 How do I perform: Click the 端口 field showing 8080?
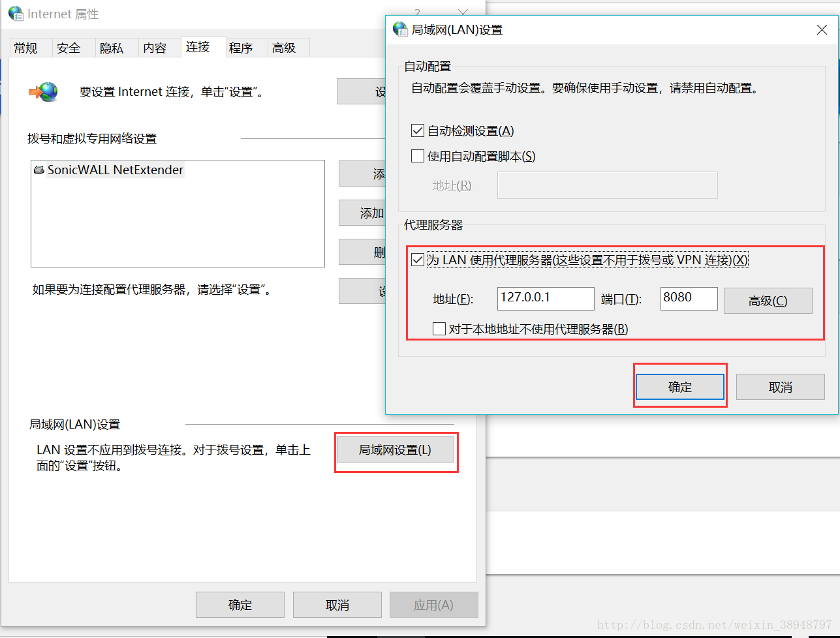point(689,298)
